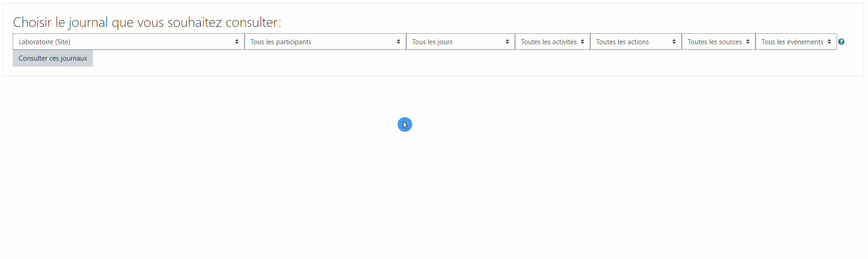Open the 'Laboratoire (Site)' course dropdown
Viewport: 868px width, 259px height.
129,41
